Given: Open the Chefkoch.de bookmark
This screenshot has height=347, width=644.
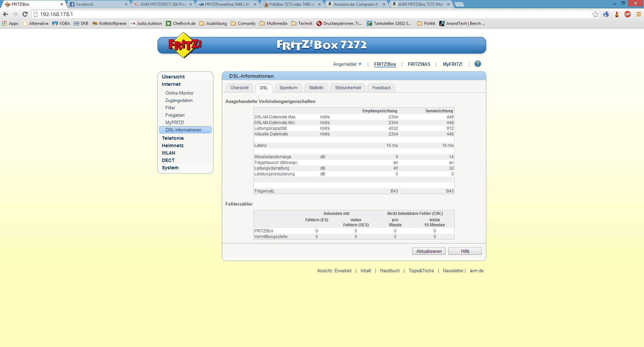Looking at the screenshot, I should pyautogui.click(x=181, y=23).
